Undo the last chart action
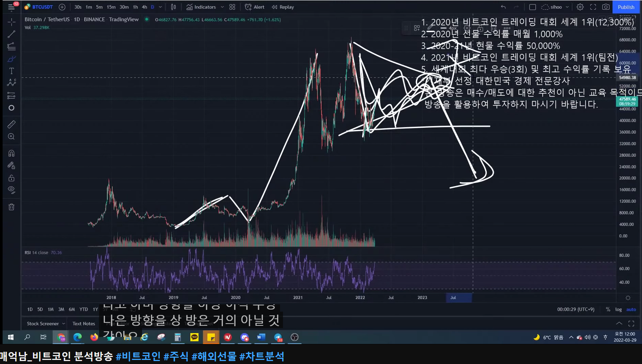The image size is (642, 364). pyautogui.click(x=503, y=7)
